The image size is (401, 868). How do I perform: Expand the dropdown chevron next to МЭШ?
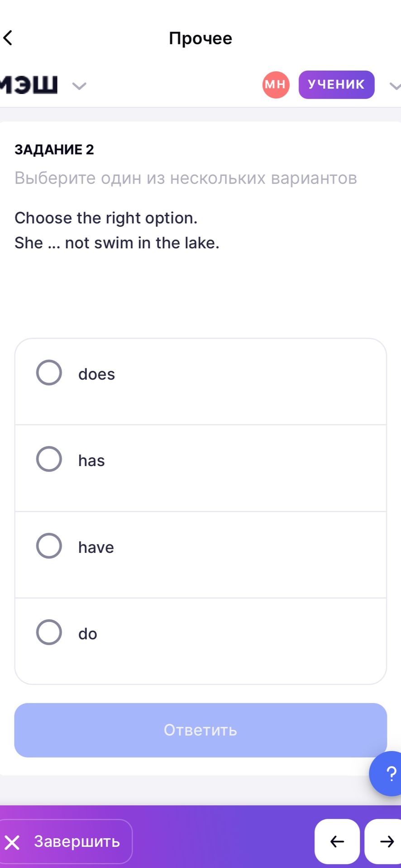(79, 85)
